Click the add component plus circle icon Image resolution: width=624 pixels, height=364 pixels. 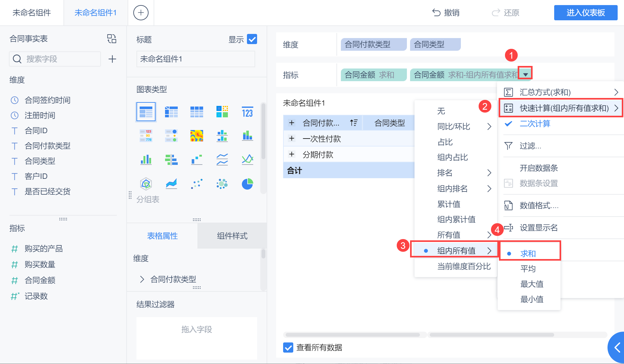point(141,13)
